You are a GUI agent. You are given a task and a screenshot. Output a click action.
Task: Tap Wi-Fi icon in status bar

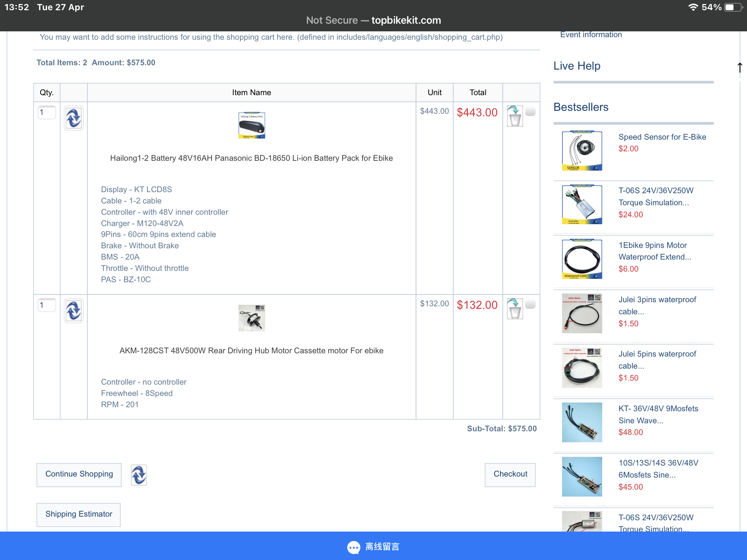[x=693, y=7]
